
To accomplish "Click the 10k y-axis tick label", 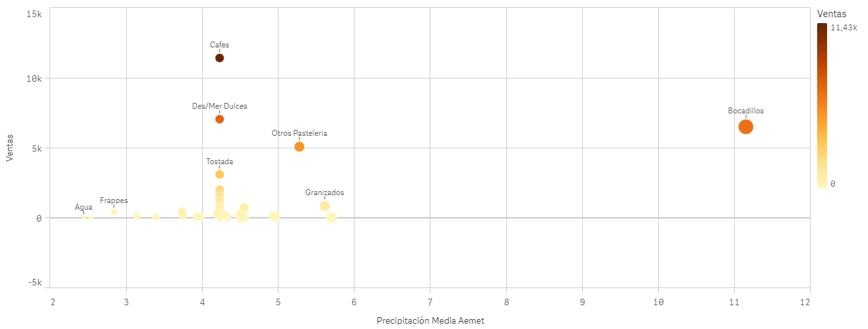I will click(x=34, y=78).
